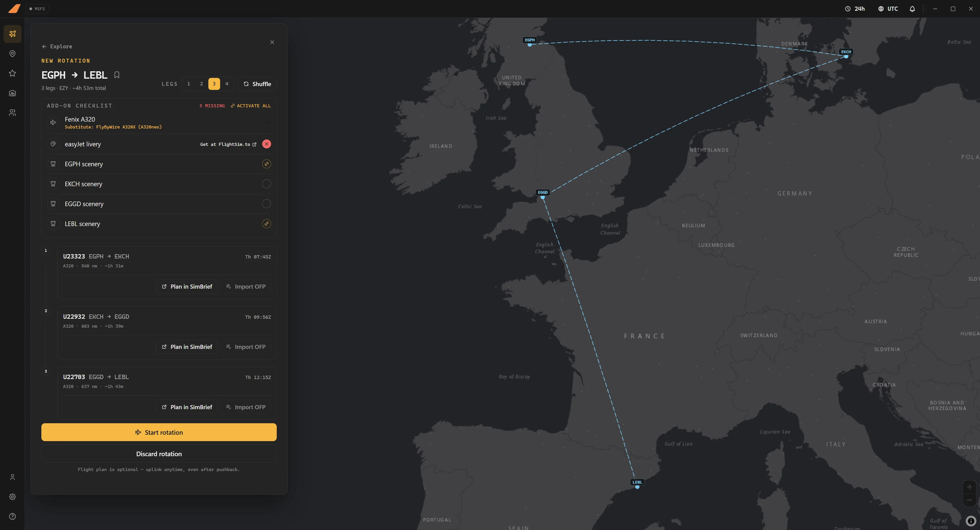Select the U22932 flight number text

coord(74,317)
